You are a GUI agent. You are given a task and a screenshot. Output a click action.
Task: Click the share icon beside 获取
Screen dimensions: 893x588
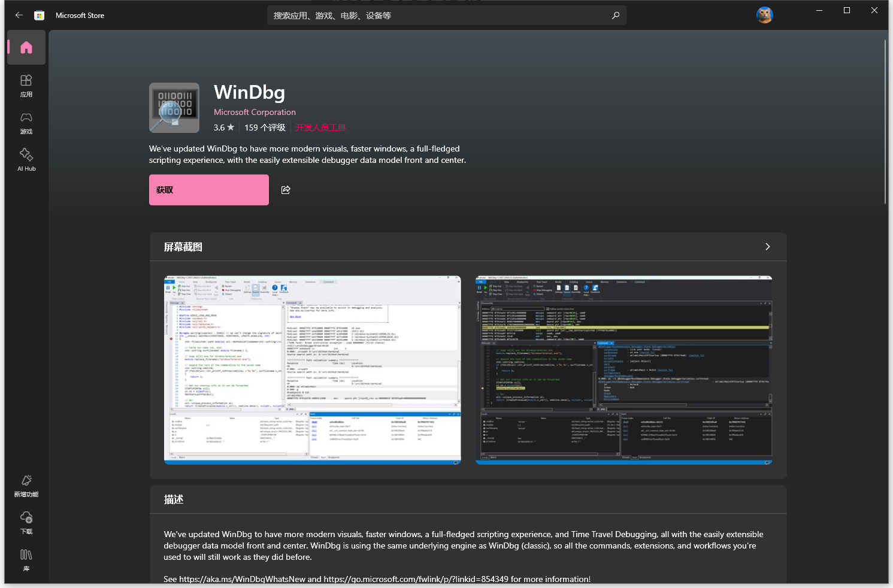point(286,190)
